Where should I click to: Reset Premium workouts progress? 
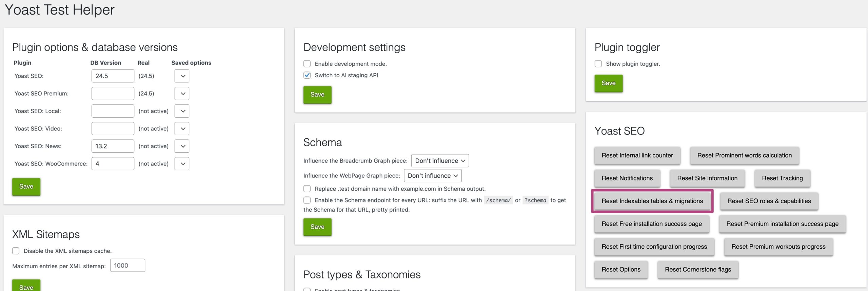coord(778,247)
